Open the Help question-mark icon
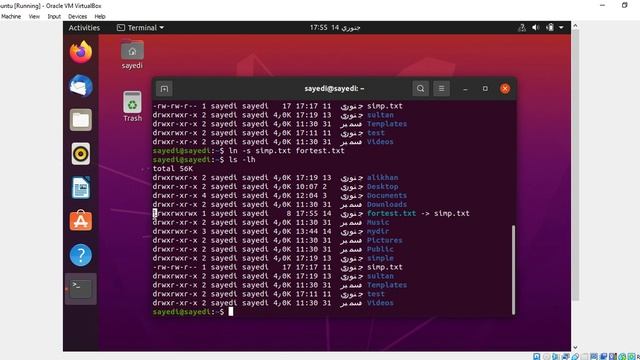The height and width of the screenshot is (360, 640). coord(80,255)
